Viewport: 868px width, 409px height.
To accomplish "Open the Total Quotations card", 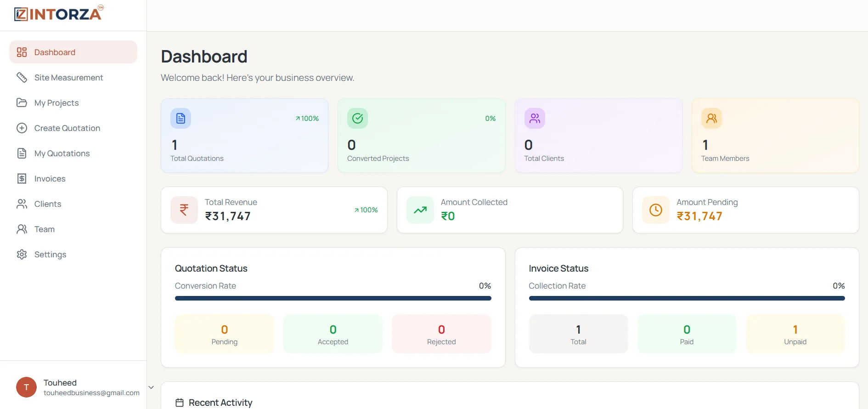I will click(244, 136).
